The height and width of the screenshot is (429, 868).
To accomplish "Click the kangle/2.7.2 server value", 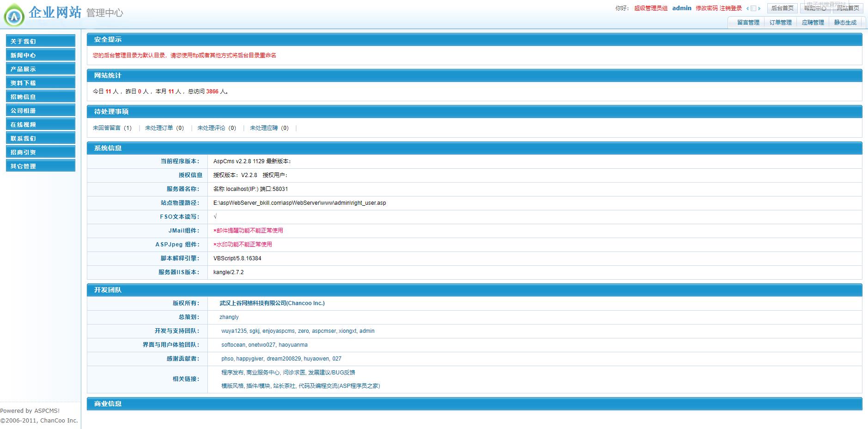I will (229, 272).
